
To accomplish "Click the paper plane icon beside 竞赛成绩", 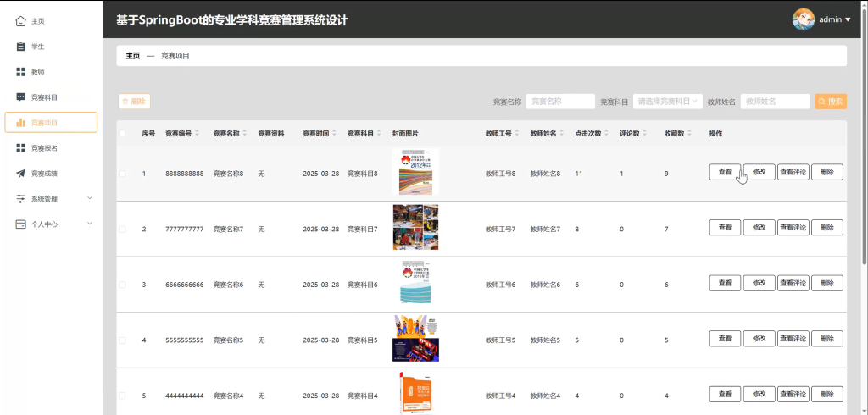I will (x=20, y=173).
